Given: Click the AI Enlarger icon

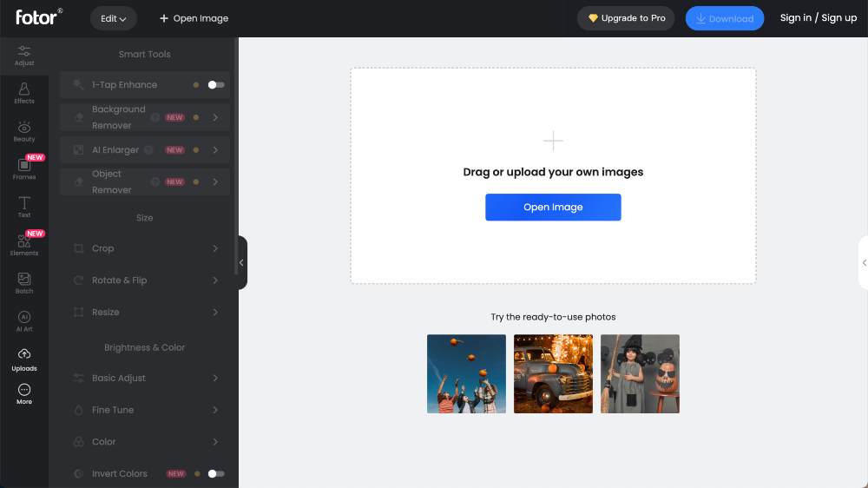Looking at the screenshot, I should point(79,149).
